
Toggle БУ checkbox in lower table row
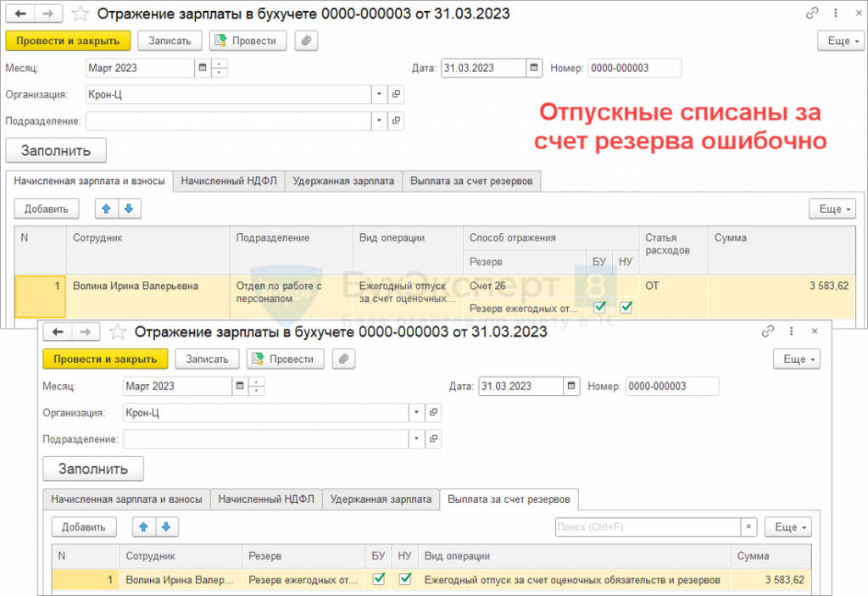(x=378, y=580)
